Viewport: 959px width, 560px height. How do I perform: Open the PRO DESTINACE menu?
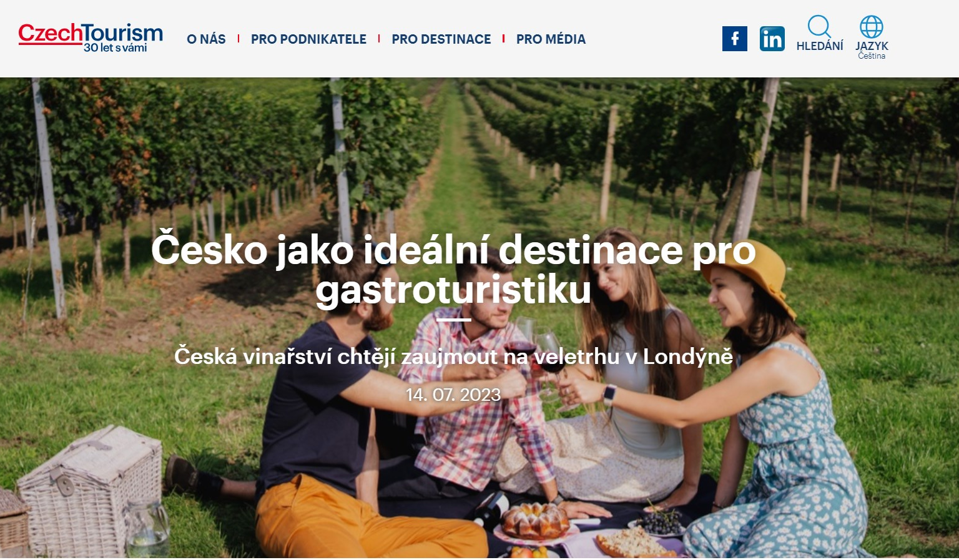[x=441, y=39]
